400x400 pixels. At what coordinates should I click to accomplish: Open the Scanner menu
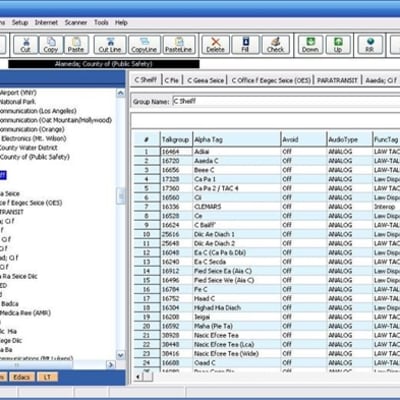(x=76, y=23)
